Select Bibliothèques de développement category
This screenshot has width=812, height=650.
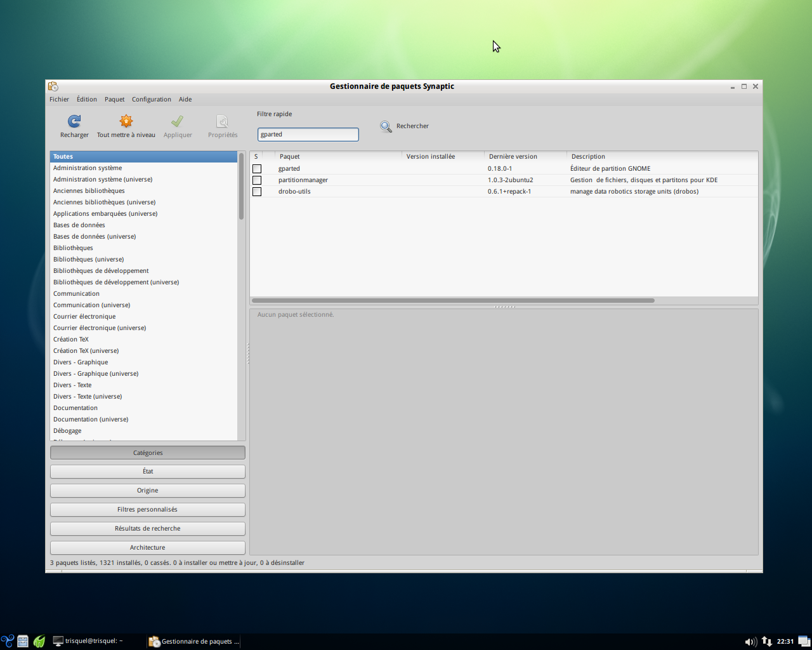143,271
